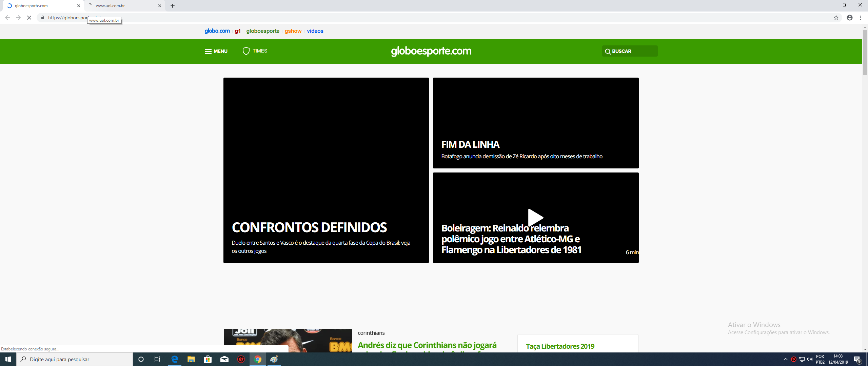Switch to the www.uol.com.br browser tab
Screen dimensions: 868x366
point(124,6)
